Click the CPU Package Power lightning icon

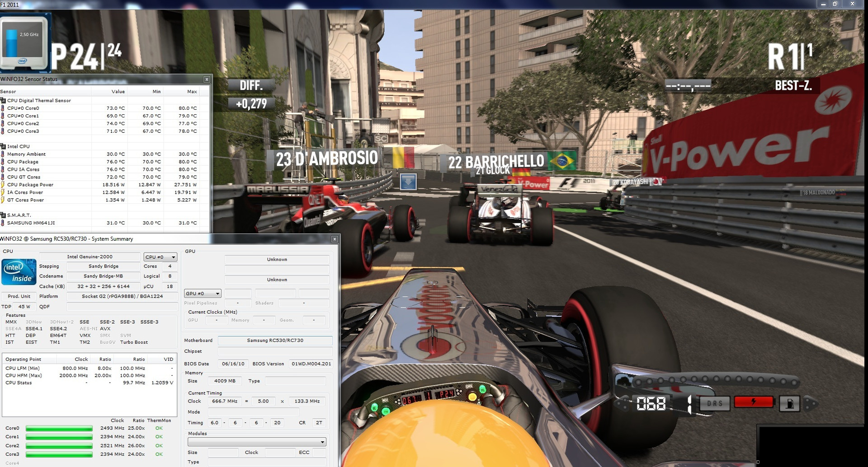click(x=3, y=185)
